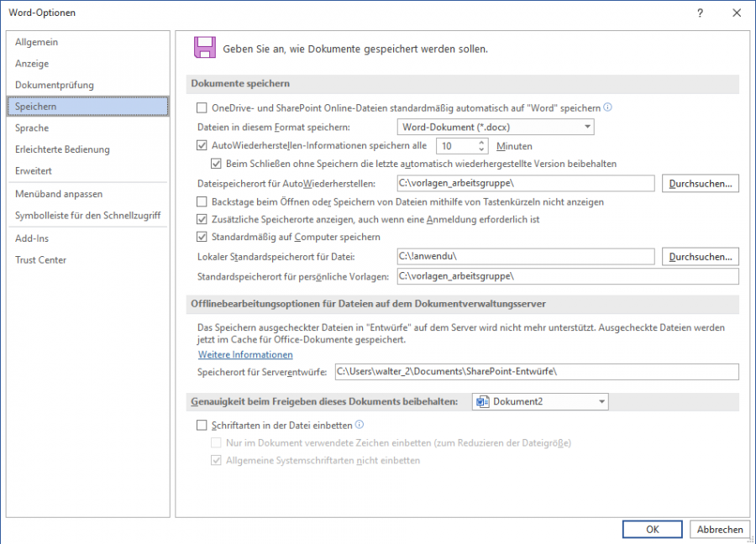
Task: Open the Trust Center category
Action: [40, 259]
